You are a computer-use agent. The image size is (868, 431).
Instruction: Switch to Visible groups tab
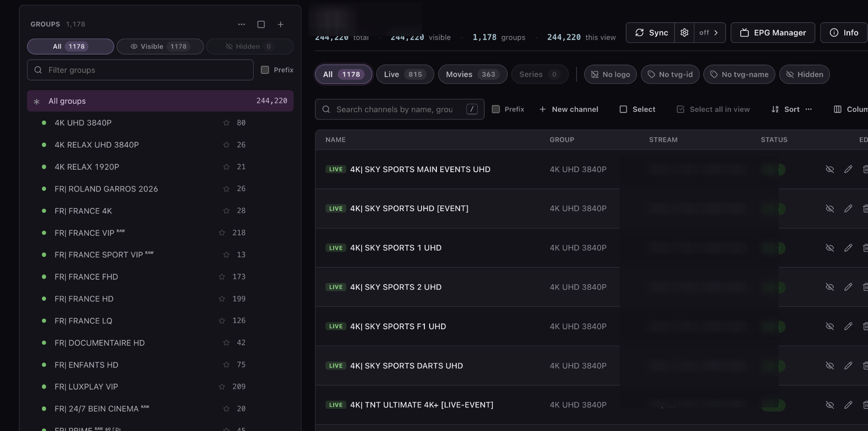[x=160, y=46]
